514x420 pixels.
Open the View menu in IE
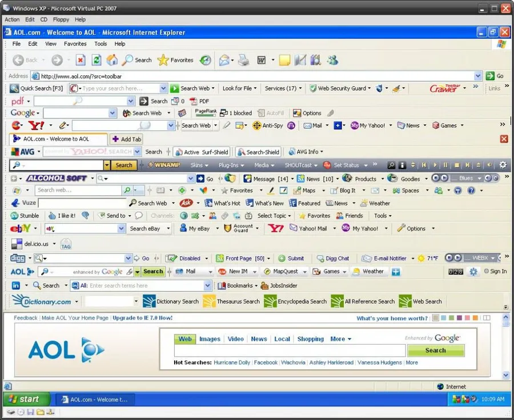[x=51, y=43]
